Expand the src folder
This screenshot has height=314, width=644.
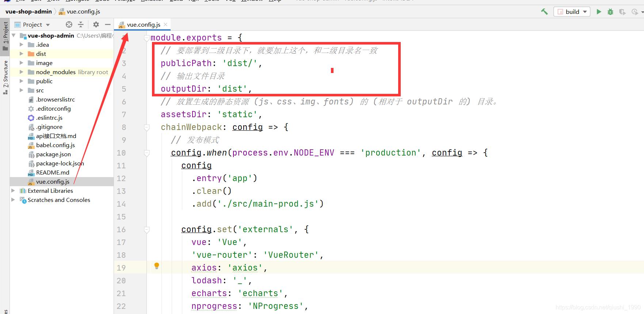coord(21,90)
